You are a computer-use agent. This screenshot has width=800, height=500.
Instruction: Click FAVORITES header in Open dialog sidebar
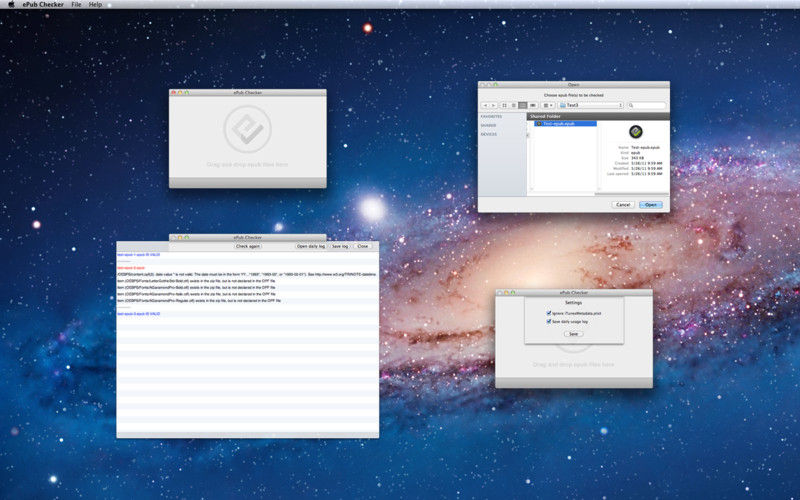point(491,117)
